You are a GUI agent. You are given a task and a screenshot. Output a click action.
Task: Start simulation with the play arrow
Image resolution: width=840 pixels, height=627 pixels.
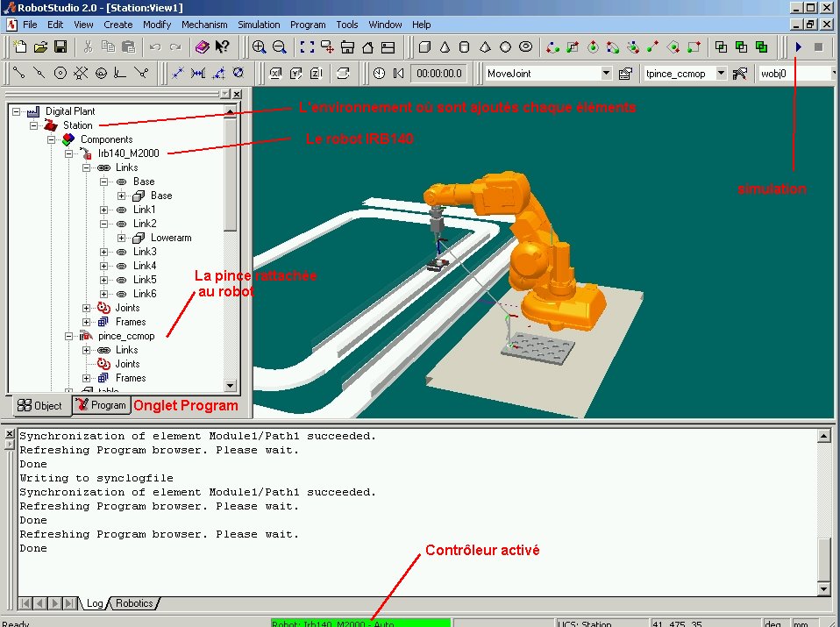tap(798, 46)
